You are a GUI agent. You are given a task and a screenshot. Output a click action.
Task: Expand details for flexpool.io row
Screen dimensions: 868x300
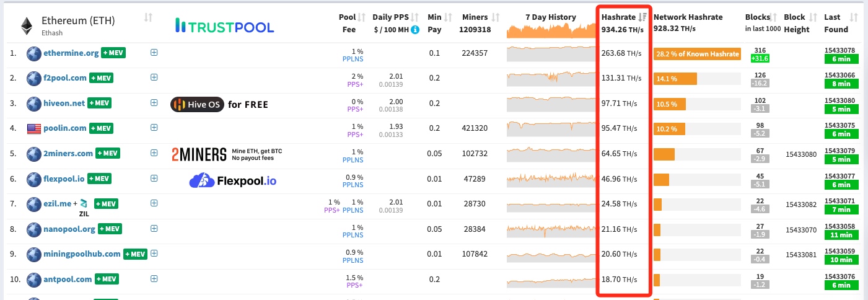[x=154, y=179]
